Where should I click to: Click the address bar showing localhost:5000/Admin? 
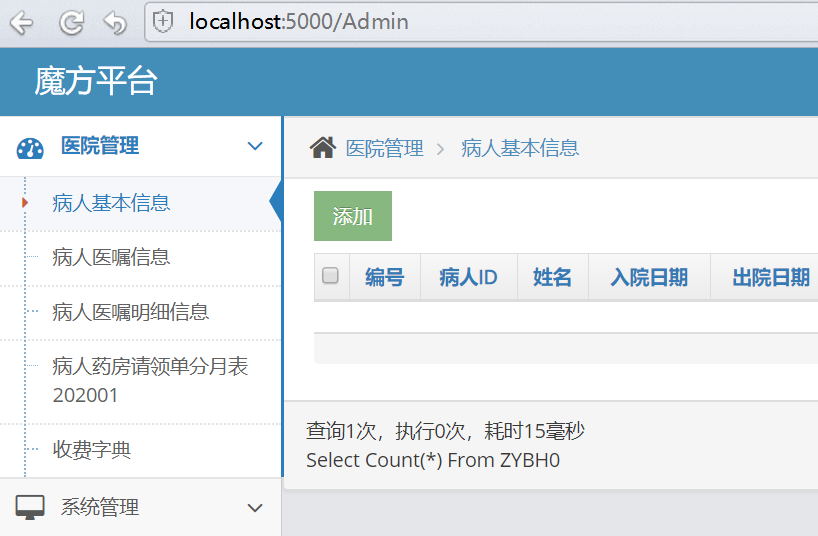(x=480, y=22)
